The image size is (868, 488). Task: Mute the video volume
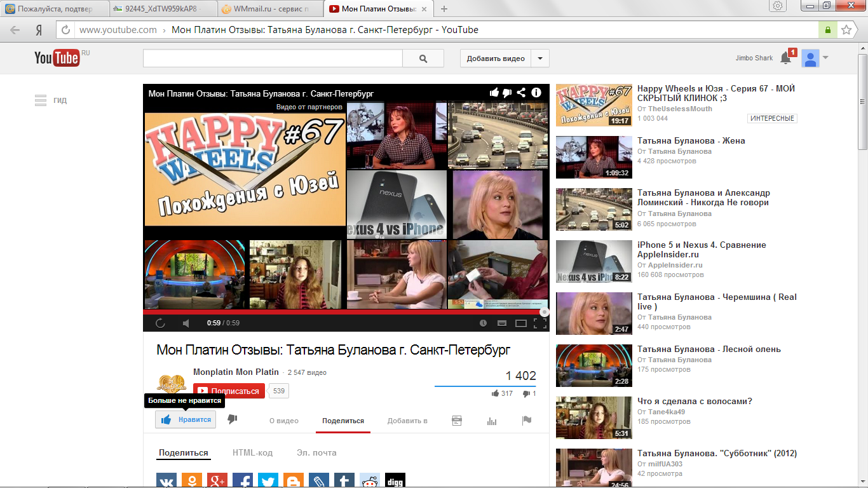tap(186, 323)
